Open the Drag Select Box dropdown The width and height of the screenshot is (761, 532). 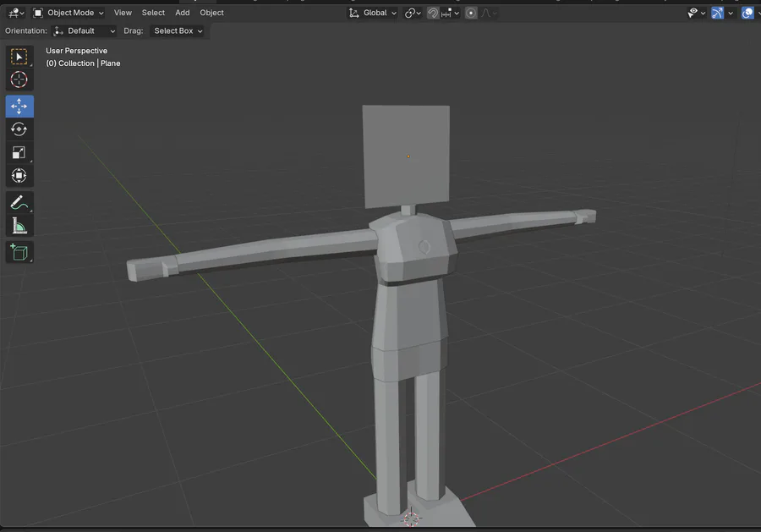pos(178,31)
